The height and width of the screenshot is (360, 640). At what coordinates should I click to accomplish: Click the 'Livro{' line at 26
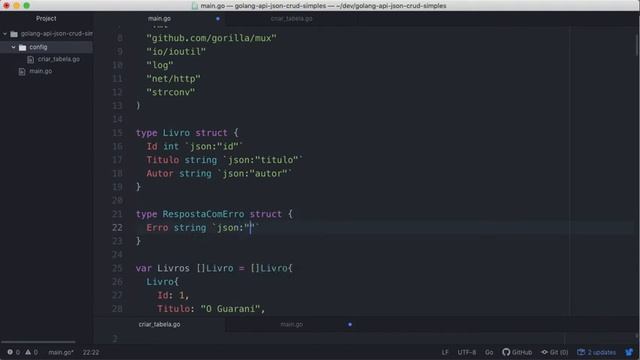(x=162, y=282)
